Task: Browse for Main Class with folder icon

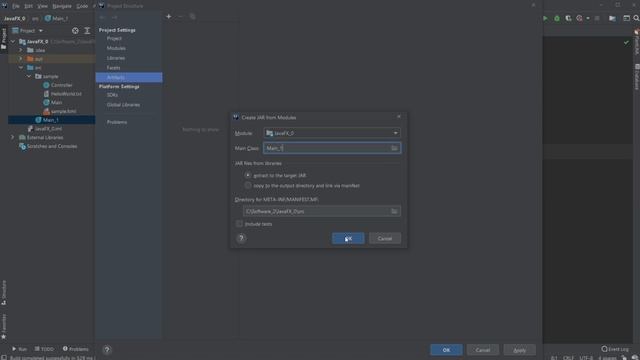Action: point(394,148)
